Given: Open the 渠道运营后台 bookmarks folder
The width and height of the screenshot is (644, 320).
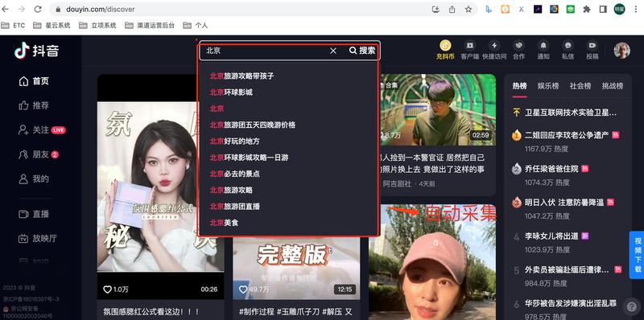Looking at the screenshot, I should 150,26.
